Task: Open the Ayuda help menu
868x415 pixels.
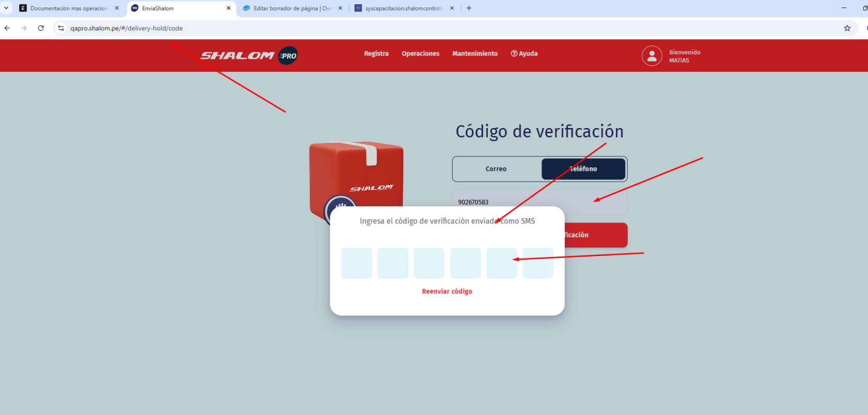Action: (x=524, y=54)
